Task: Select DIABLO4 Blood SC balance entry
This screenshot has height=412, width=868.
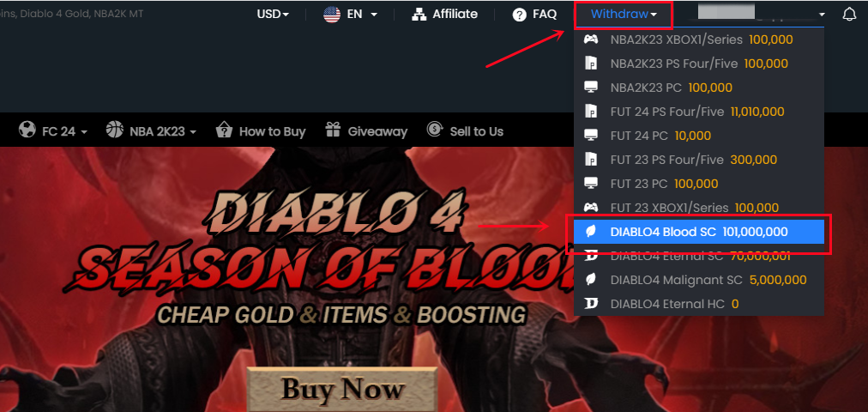Action: (699, 232)
